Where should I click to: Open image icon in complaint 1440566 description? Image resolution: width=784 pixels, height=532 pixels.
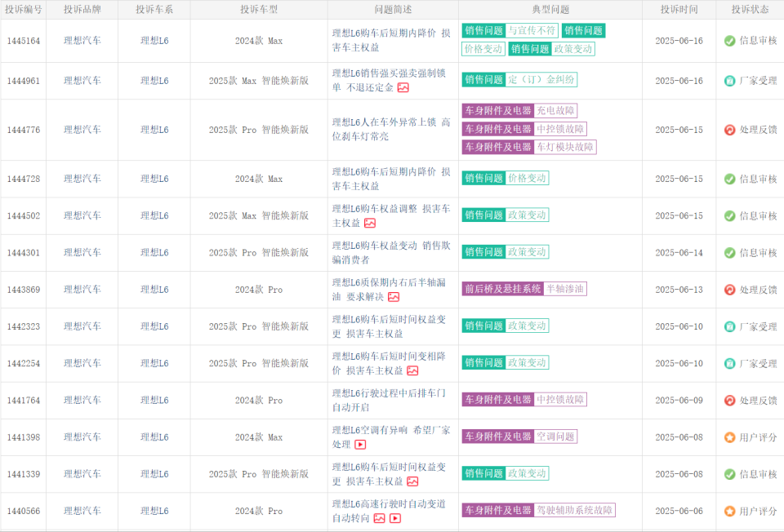pyautogui.click(x=380, y=518)
